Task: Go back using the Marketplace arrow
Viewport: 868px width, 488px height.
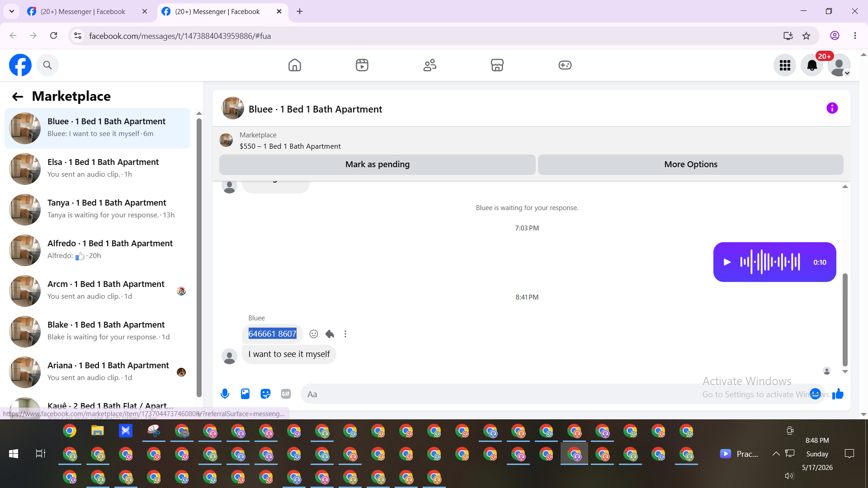Action: [x=18, y=96]
